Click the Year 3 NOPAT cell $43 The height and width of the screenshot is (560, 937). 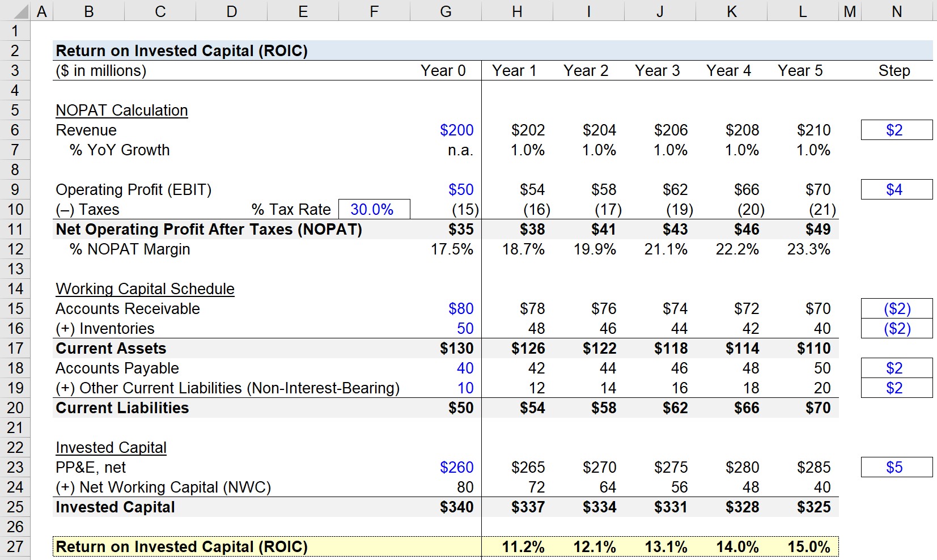tap(660, 229)
